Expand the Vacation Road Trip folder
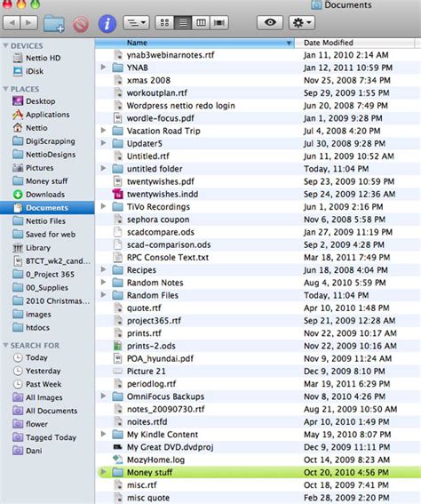This screenshot has width=421, height=504. pyautogui.click(x=103, y=130)
